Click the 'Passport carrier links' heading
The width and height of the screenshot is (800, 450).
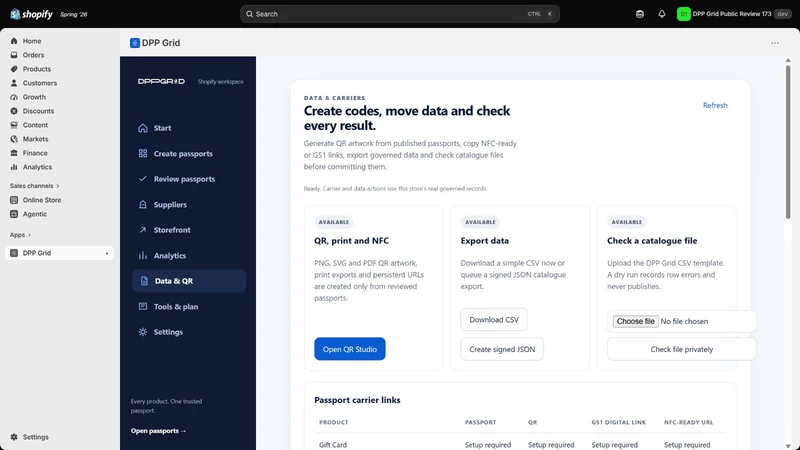(x=357, y=400)
